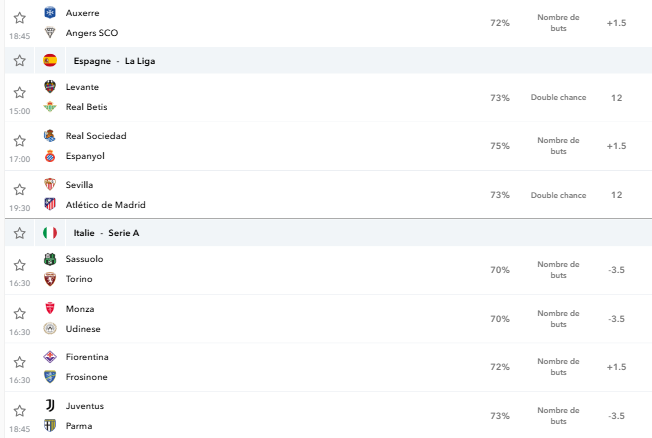Favorite the Auxerre vs Angers SCO match star

coord(20,18)
